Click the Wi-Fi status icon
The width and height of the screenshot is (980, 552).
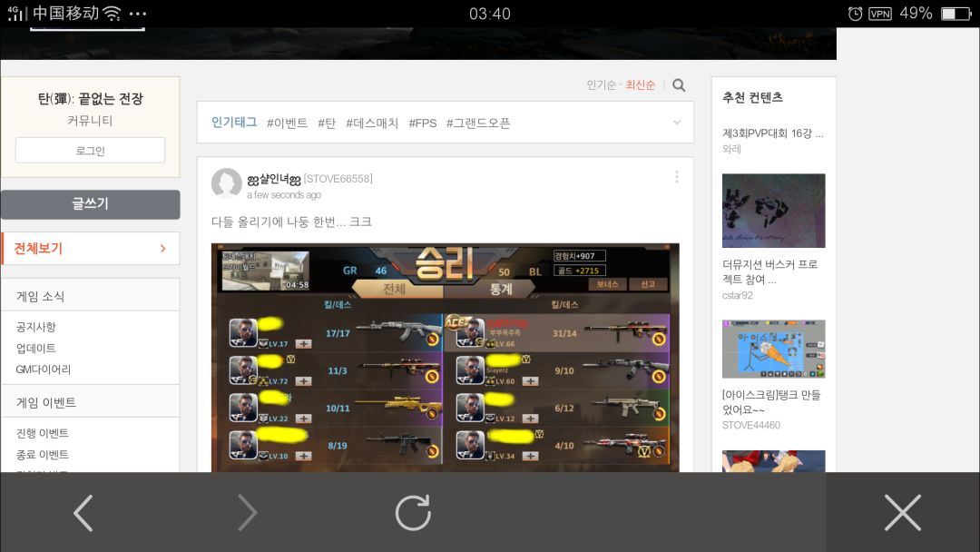pyautogui.click(x=112, y=13)
